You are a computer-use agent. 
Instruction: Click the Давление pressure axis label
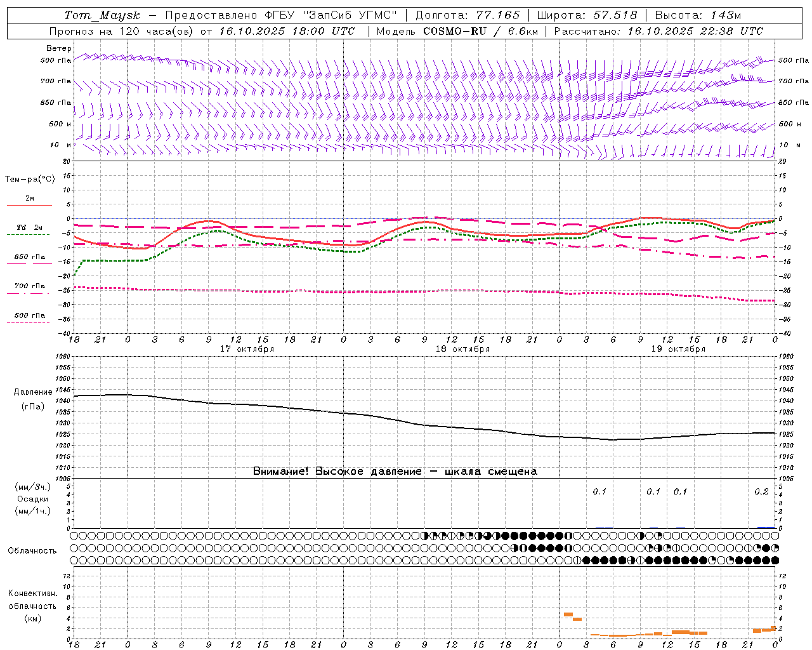click(x=33, y=392)
